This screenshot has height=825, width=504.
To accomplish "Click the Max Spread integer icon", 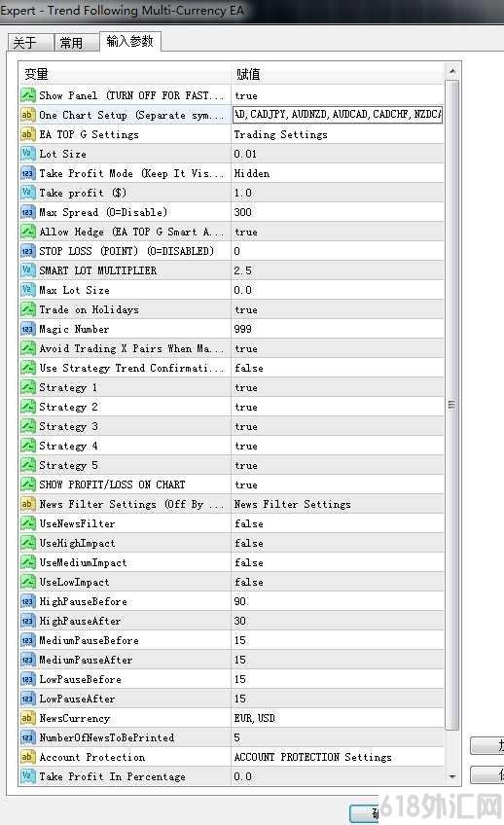I will (x=27, y=212).
